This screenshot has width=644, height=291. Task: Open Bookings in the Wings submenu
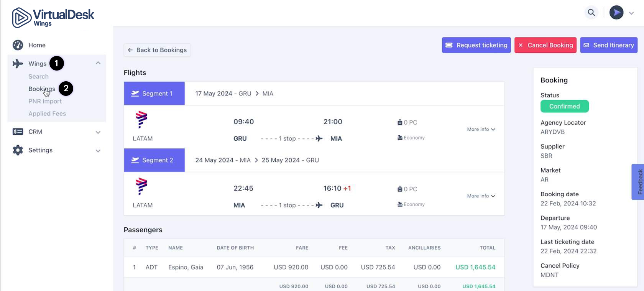click(x=41, y=89)
